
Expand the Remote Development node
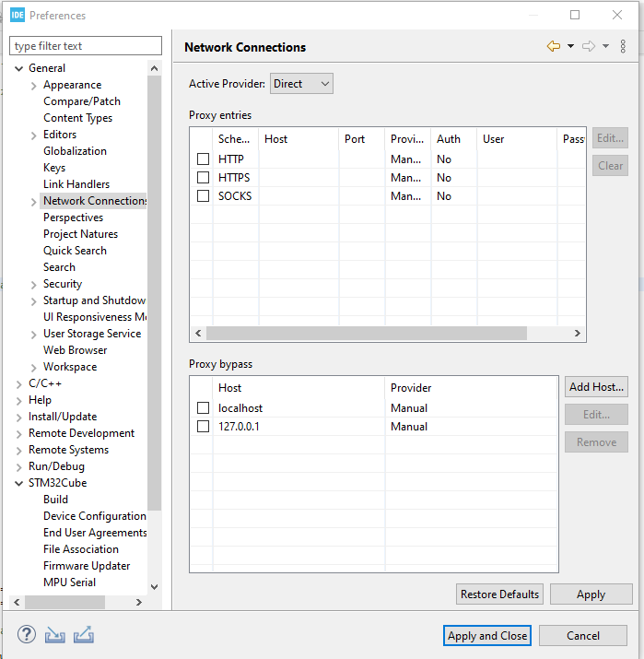(19, 434)
